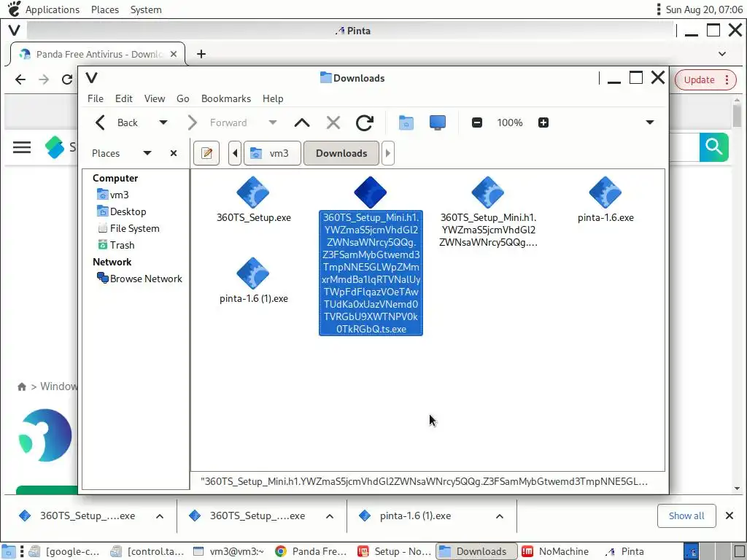Switch to NoMachine in the taskbar
Image resolution: width=747 pixels, height=560 pixels.
(555, 551)
